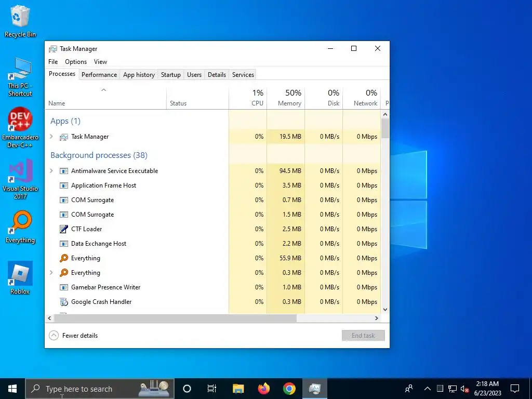Open Task View on the taskbar

coord(212,389)
